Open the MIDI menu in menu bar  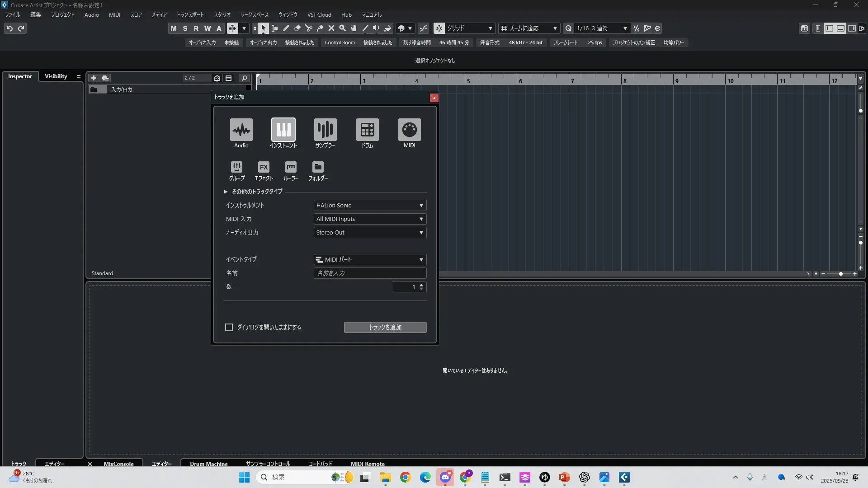pyautogui.click(x=114, y=15)
